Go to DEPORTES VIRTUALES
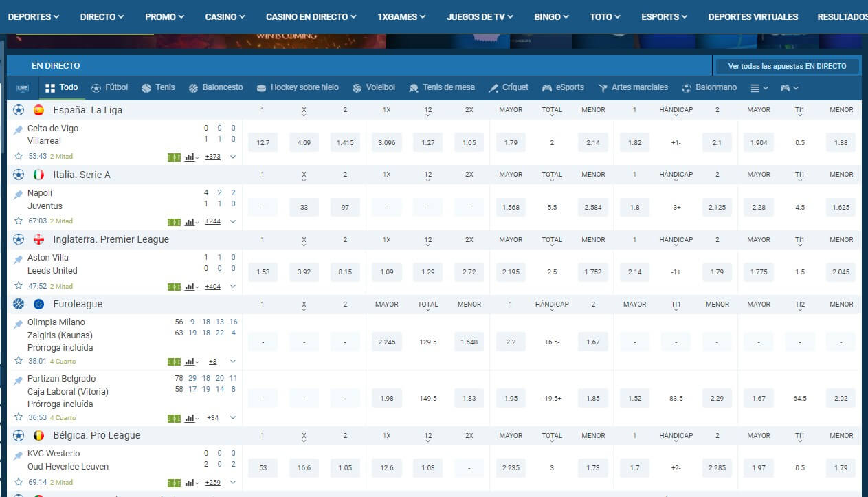 [753, 16]
